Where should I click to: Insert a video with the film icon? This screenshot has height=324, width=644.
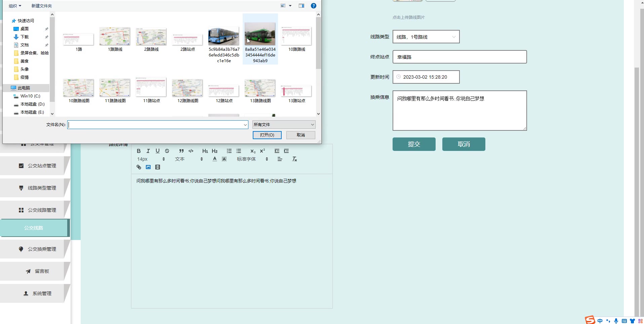pyautogui.click(x=158, y=167)
